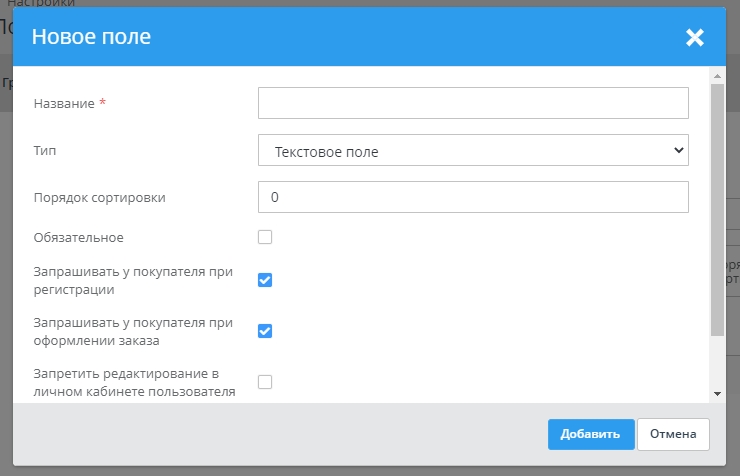The image size is (740, 476).
Task: Uncheck Запрашивать у покупателя при оформлении заказа checkbox
Action: click(265, 331)
